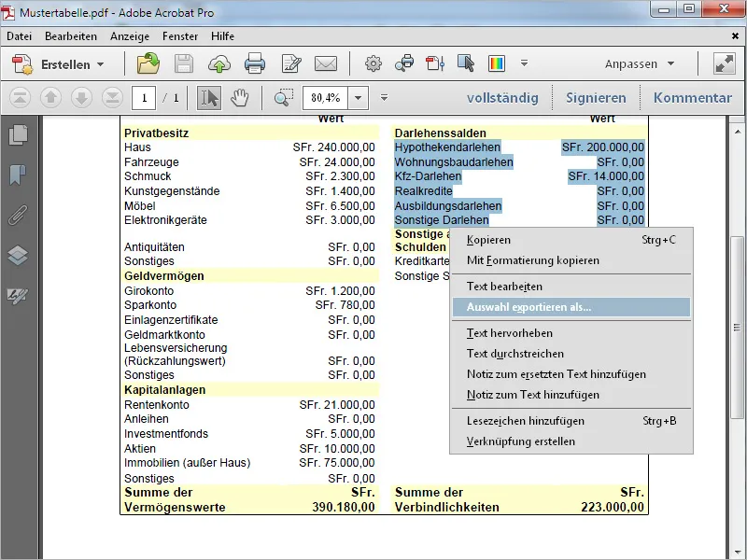Click the printer icon
This screenshot has height=560, width=747.
tap(254, 63)
